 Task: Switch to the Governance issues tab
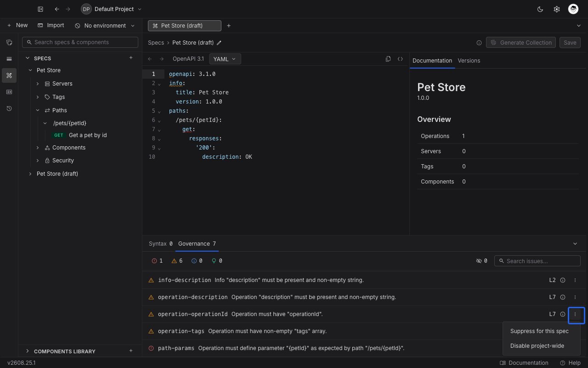click(197, 244)
